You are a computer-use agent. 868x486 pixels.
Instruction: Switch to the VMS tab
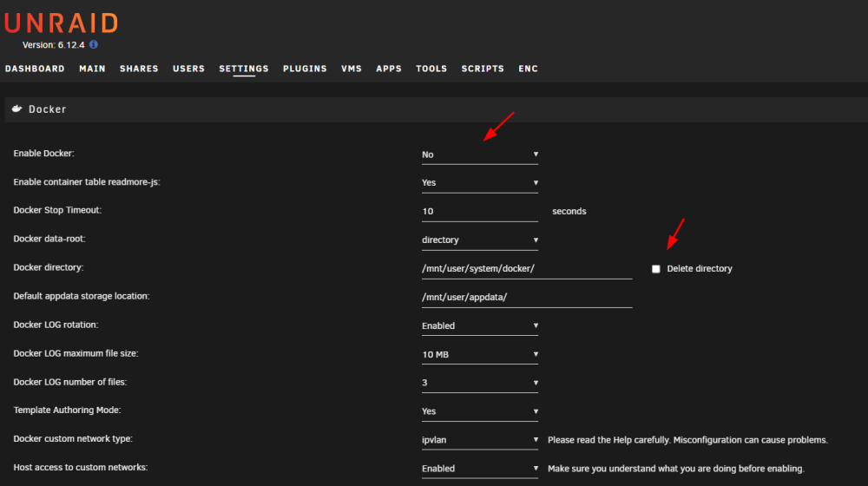click(x=352, y=69)
